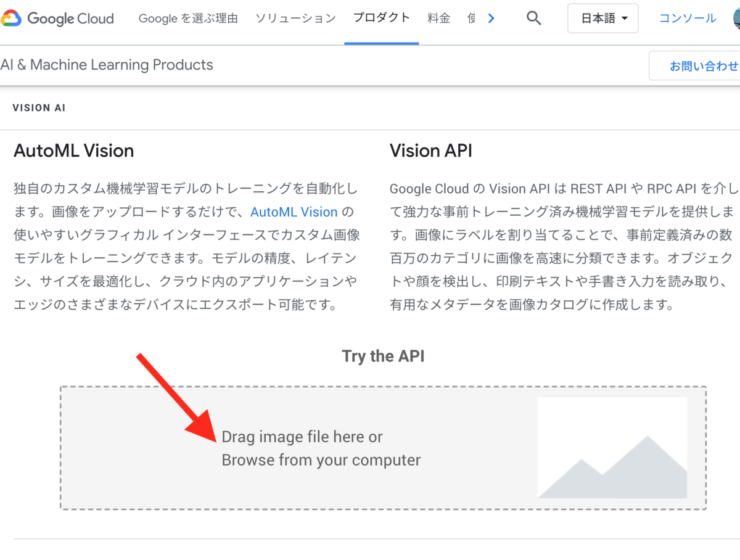
Task: Click Drag image file here or text
Action: pos(302,437)
